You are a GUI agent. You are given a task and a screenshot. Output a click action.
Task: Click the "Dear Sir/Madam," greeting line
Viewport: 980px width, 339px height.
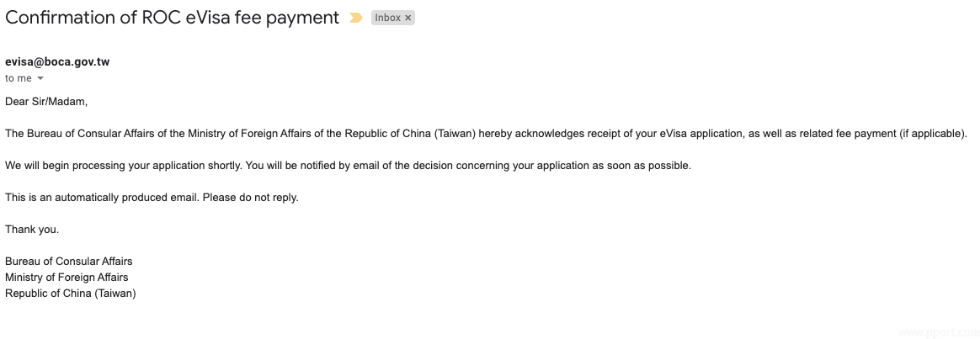point(46,102)
